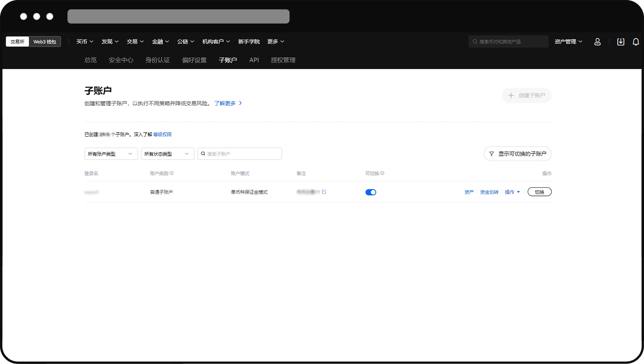Image resolution: width=644 pixels, height=364 pixels.
Task: Go to the 安全中心 tab
Action: pos(121,60)
